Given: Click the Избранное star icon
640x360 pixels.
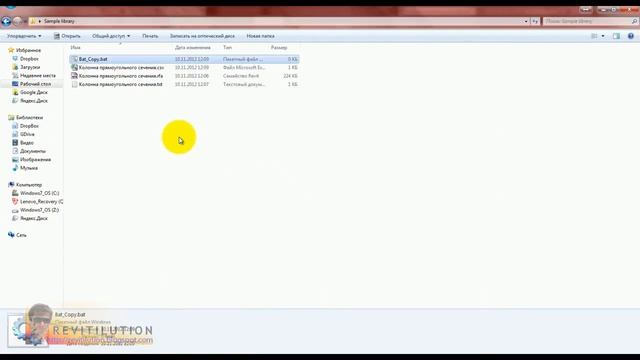Looking at the screenshot, I should [11, 50].
